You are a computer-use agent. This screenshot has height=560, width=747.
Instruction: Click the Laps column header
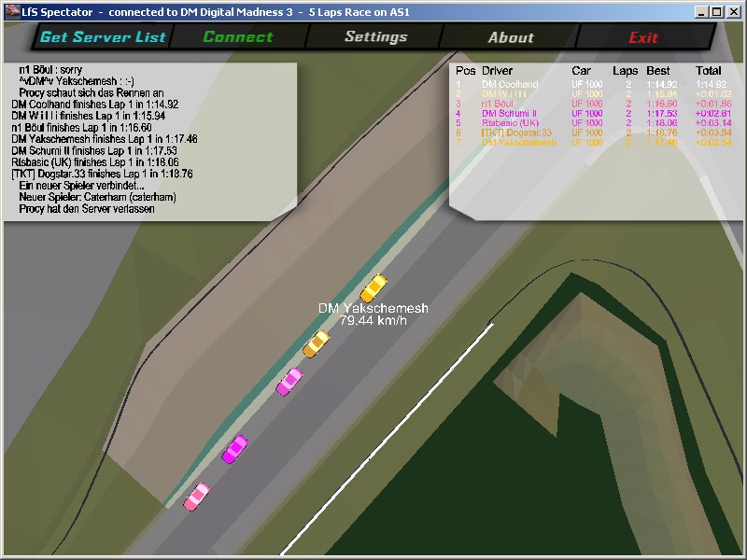[x=625, y=72]
